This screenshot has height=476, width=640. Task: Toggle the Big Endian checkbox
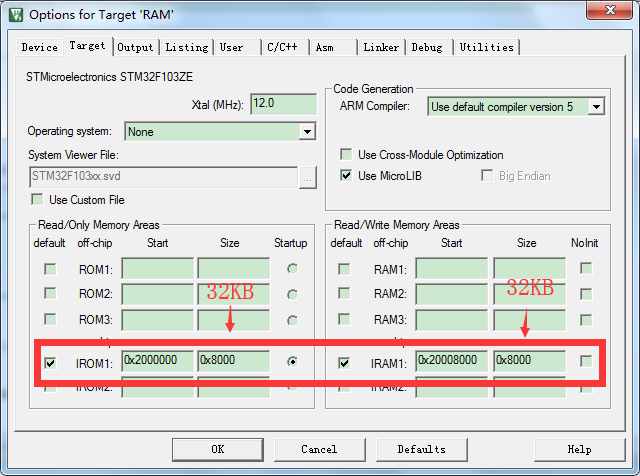click(486, 176)
